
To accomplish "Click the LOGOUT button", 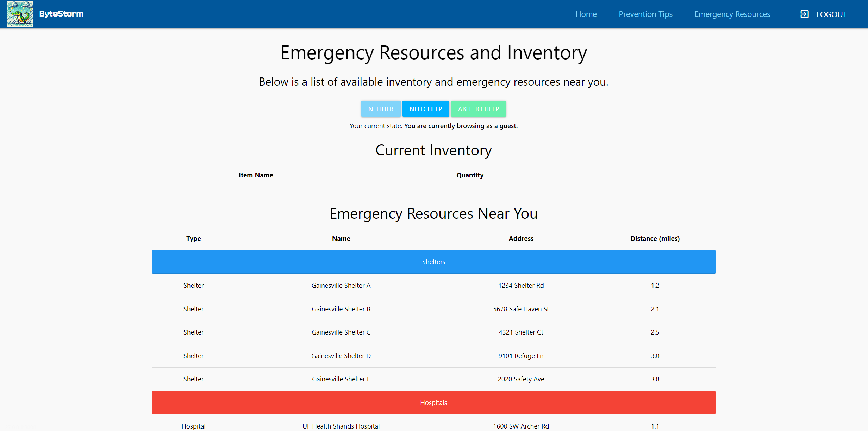I will pyautogui.click(x=831, y=14).
